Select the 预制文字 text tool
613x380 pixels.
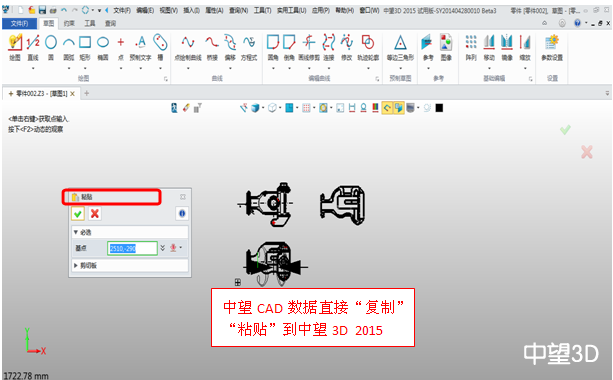click(140, 47)
